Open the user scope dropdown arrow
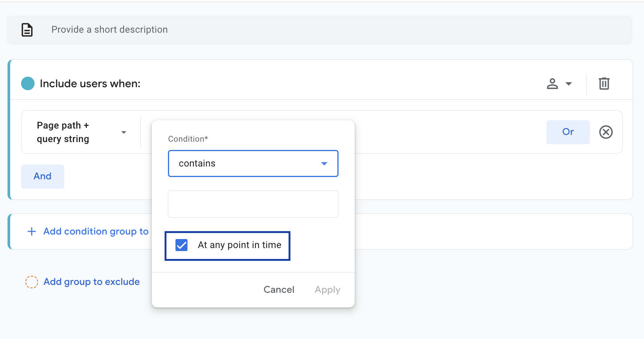This screenshot has width=644, height=339. click(568, 84)
